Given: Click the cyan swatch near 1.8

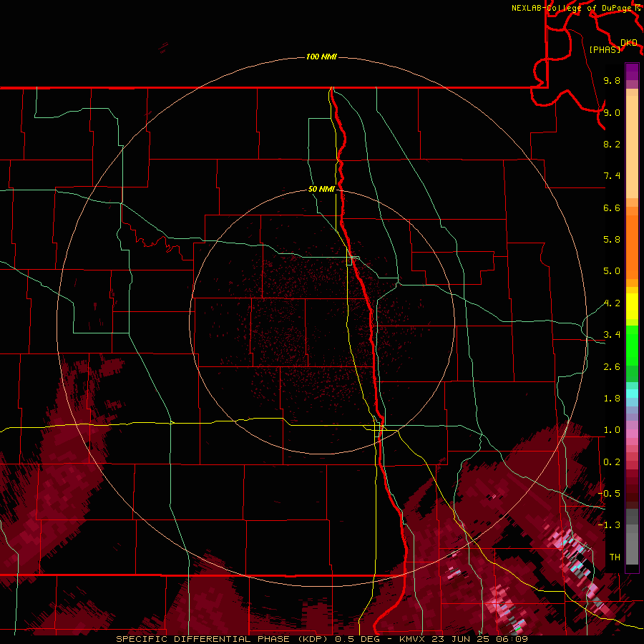Looking at the screenshot, I should [x=632, y=394].
